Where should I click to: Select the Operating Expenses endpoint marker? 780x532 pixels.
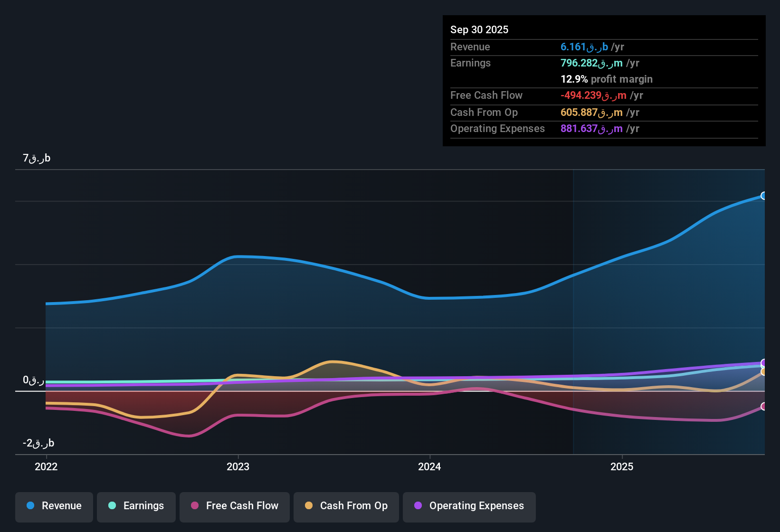click(764, 362)
